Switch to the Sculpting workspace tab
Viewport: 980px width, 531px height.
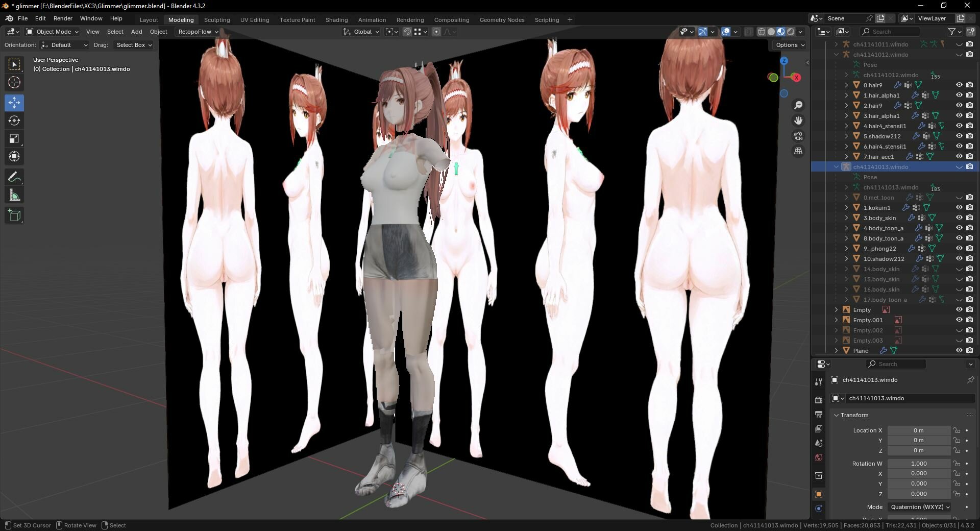(217, 20)
